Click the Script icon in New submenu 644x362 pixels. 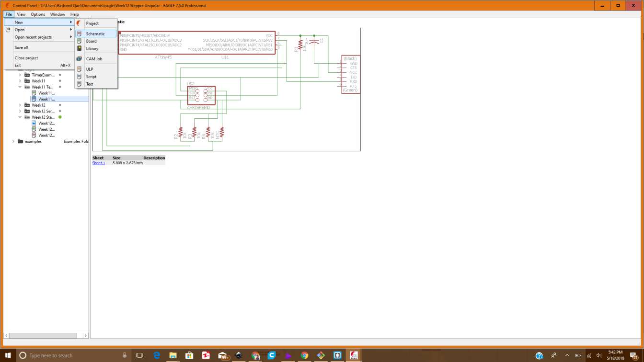[x=79, y=77]
